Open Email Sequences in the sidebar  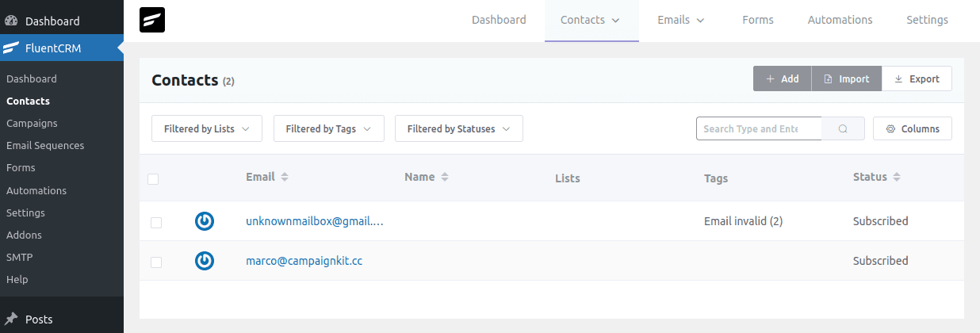click(x=45, y=146)
